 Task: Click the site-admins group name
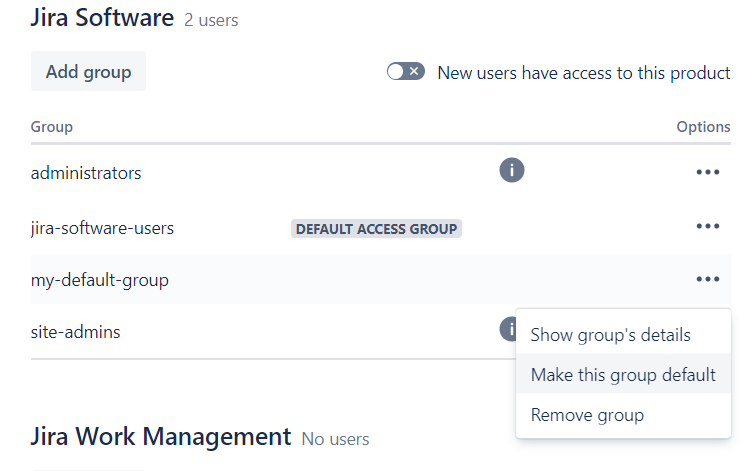[x=76, y=332]
